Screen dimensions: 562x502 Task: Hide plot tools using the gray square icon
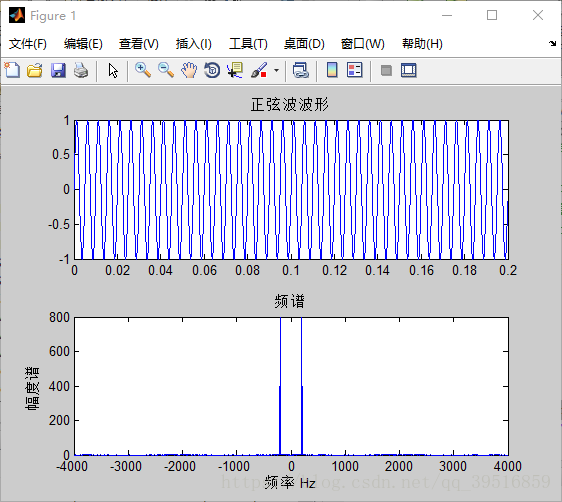(386, 70)
